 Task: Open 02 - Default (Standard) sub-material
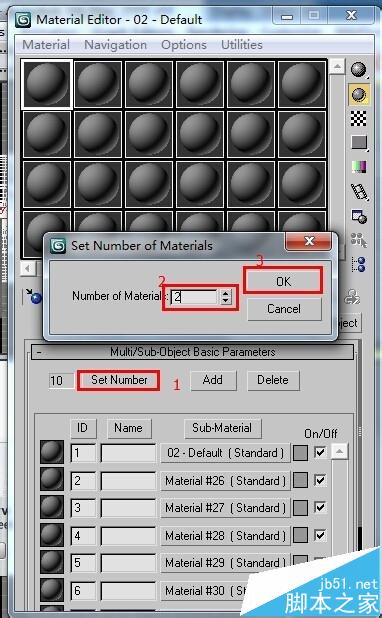[225, 453]
